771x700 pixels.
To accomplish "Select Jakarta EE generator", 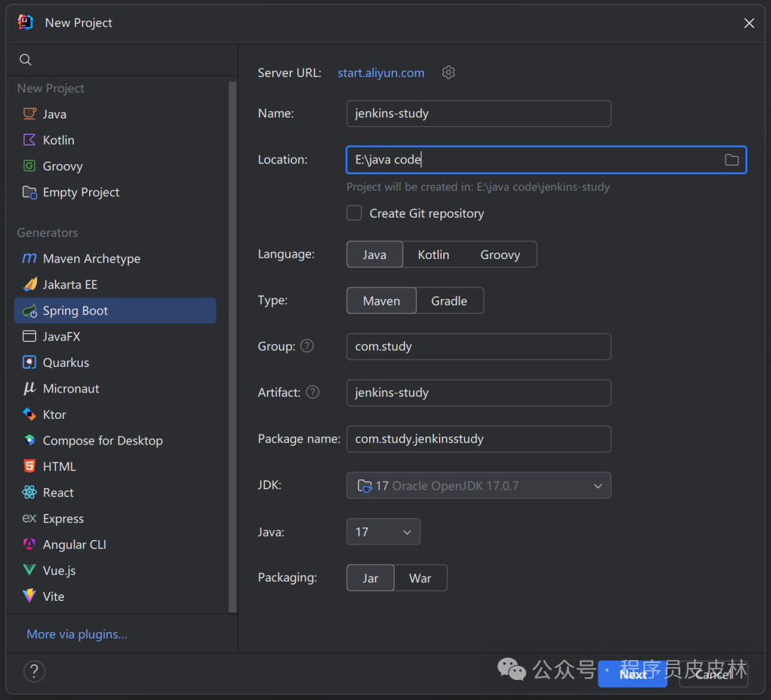I will (x=115, y=285).
